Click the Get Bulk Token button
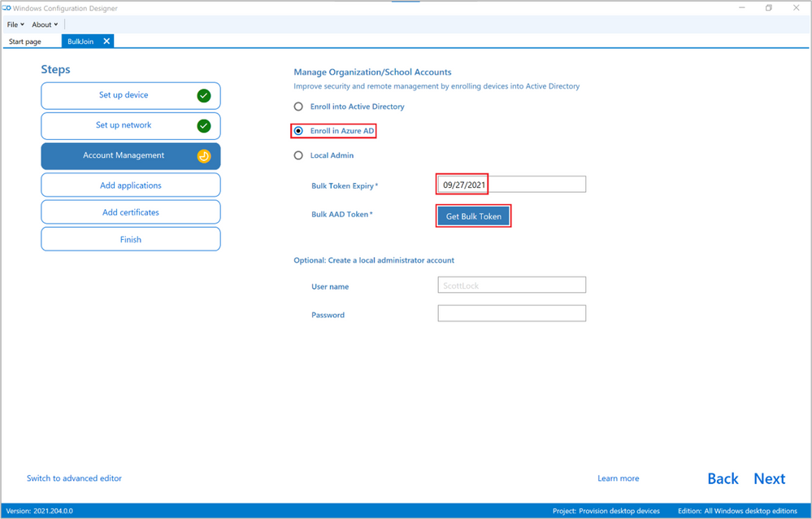Screen dimensions: 812x519 click(473, 216)
